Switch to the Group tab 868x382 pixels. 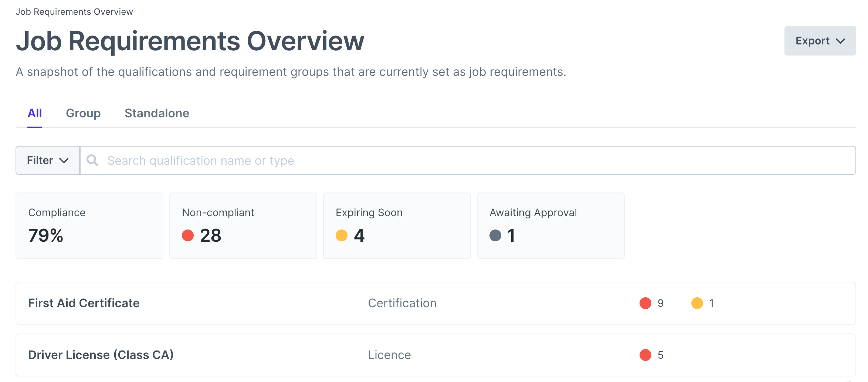coord(83,113)
